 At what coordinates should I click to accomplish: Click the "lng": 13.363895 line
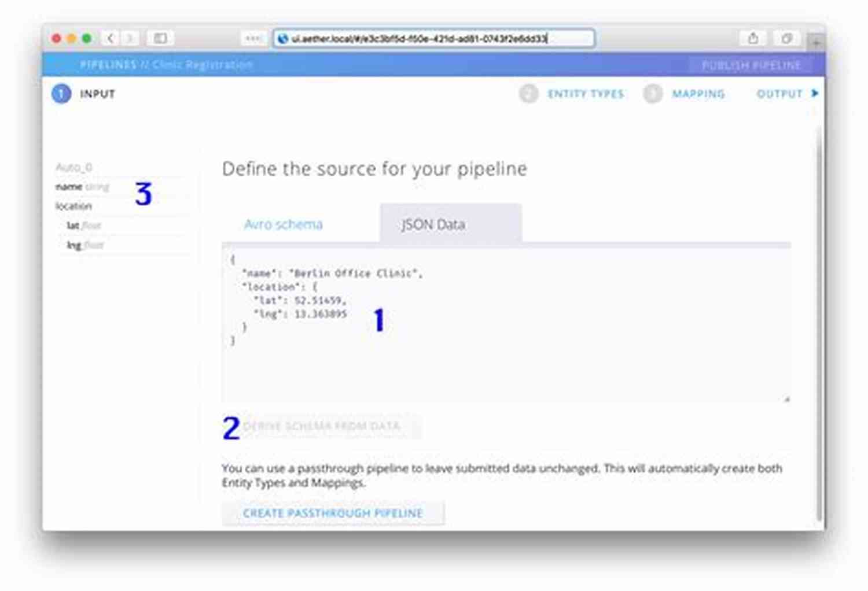click(x=300, y=314)
